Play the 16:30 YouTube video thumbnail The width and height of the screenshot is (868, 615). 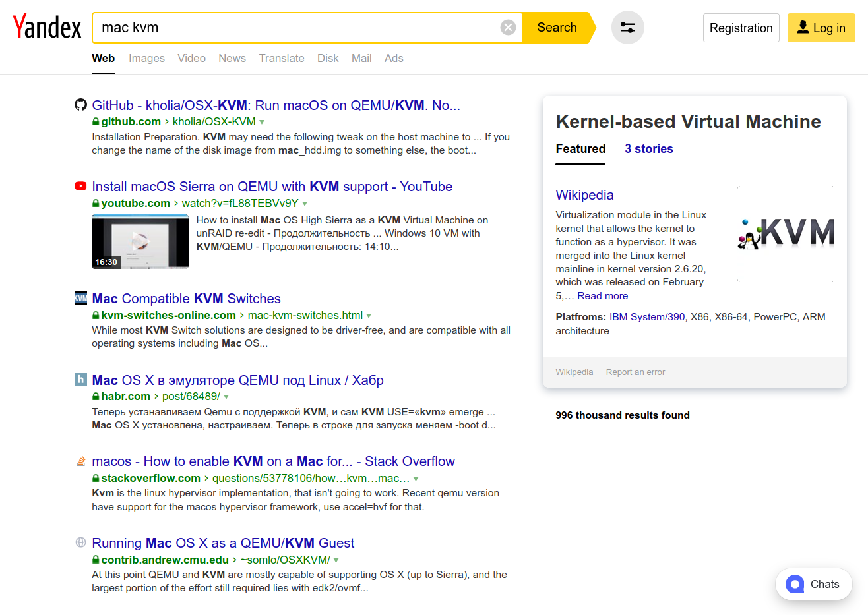(140, 242)
